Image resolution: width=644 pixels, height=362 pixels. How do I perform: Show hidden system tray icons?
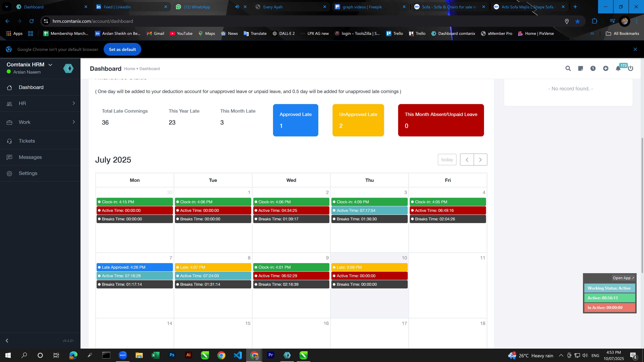point(561,355)
